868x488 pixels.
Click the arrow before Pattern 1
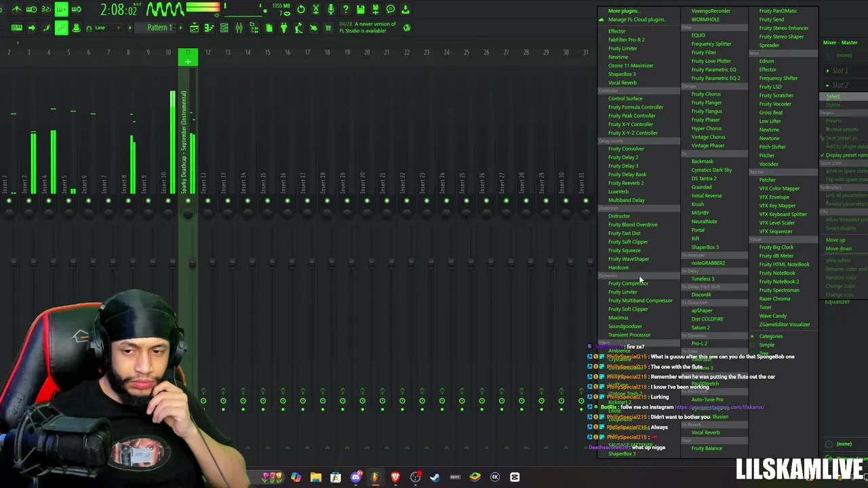pos(130,28)
